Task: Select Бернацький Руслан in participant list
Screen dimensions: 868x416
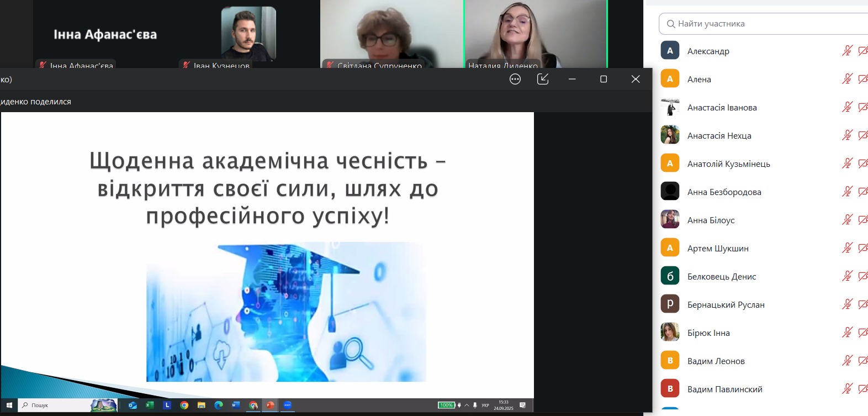Action: click(x=726, y=304)
